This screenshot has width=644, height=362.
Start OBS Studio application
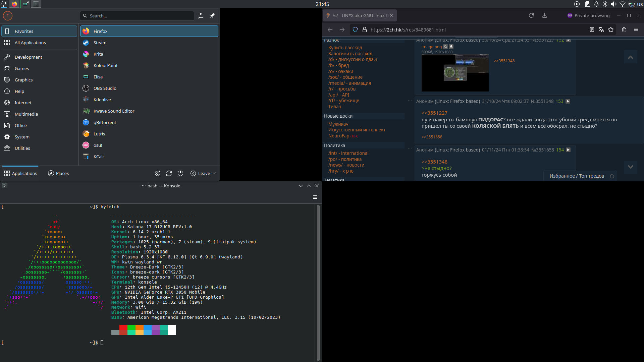coord(105,88)
